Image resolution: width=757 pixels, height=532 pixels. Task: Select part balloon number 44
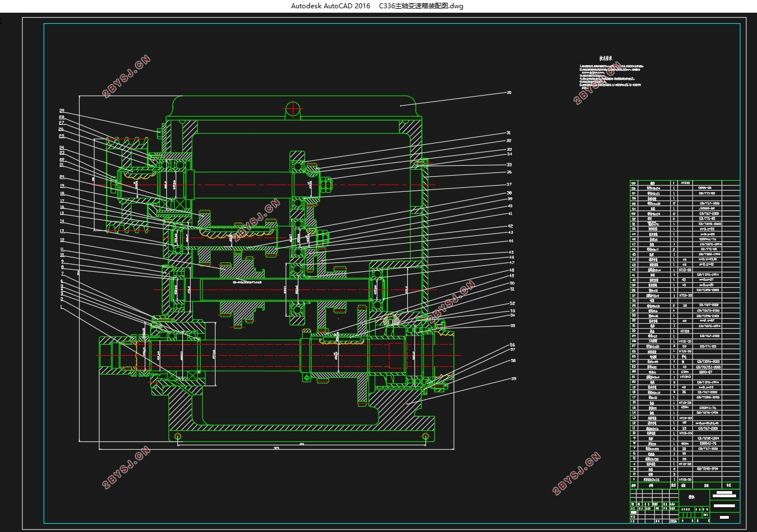click(x=511, y=241)
